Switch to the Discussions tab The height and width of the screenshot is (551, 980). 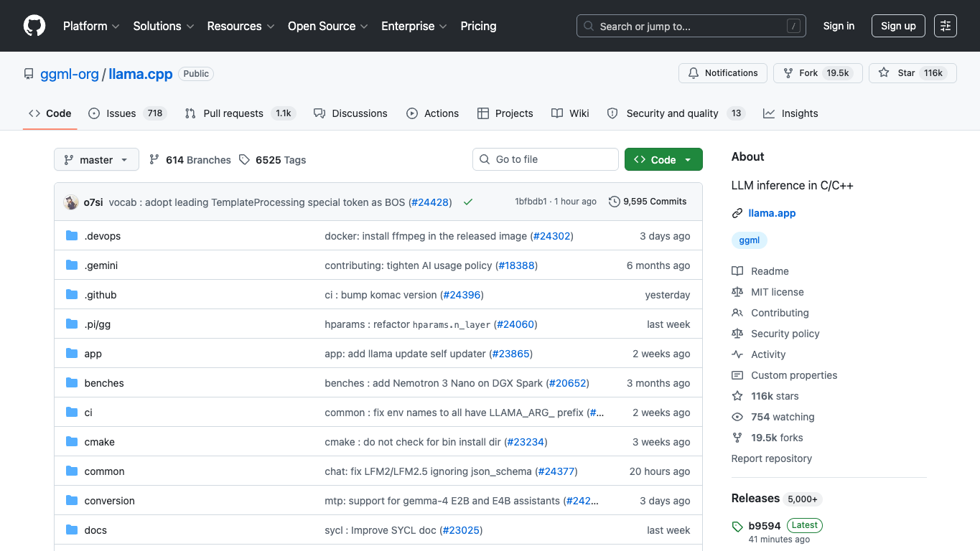350,113
